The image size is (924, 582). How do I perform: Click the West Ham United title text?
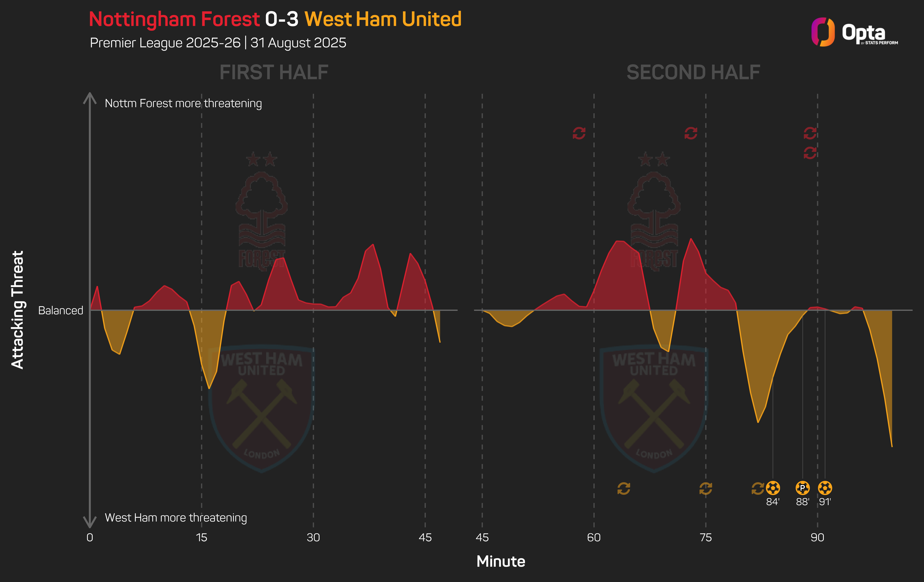point(383,19)
